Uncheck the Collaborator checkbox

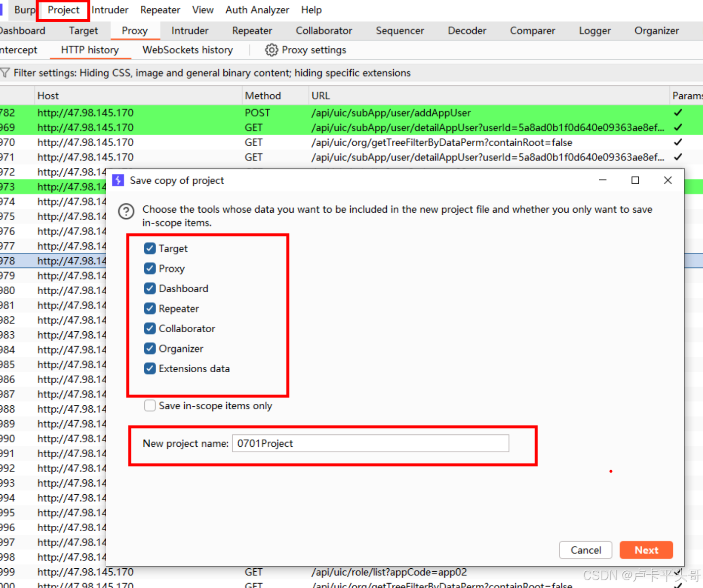(150, 328)
